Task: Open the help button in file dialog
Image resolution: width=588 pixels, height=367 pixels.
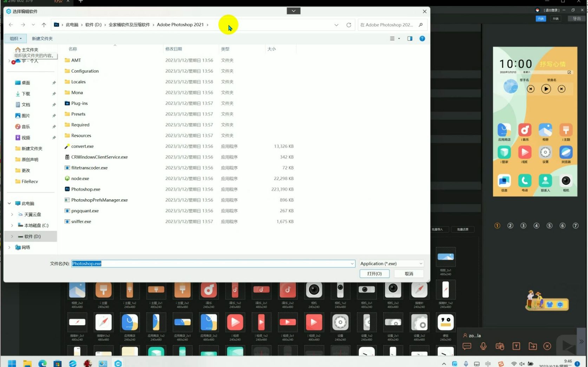Action: tap(422, 39)
